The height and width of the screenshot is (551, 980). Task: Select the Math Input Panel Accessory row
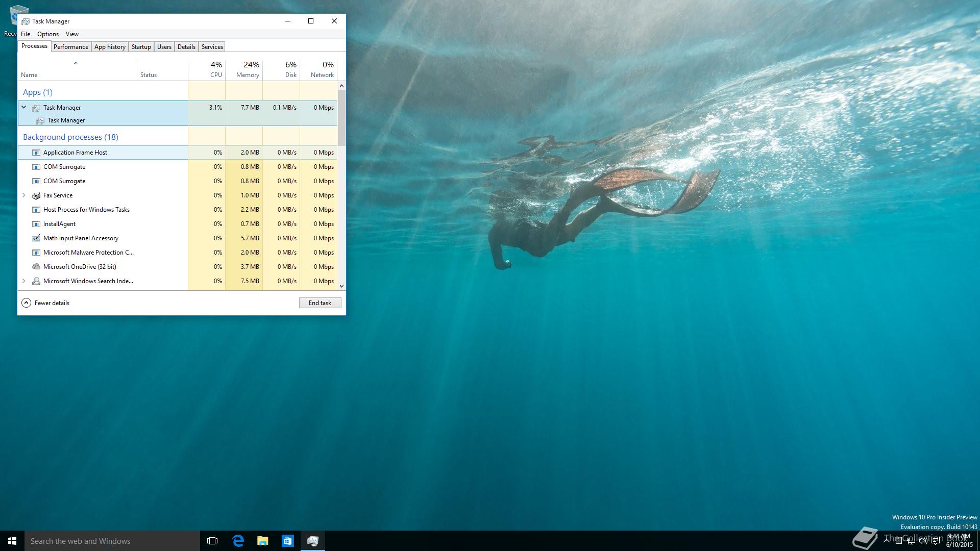point(177,238)
